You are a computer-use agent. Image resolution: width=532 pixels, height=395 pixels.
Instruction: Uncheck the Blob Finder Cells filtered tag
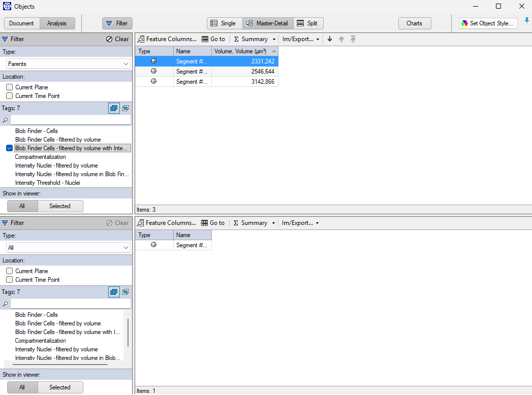coord(9,148)
